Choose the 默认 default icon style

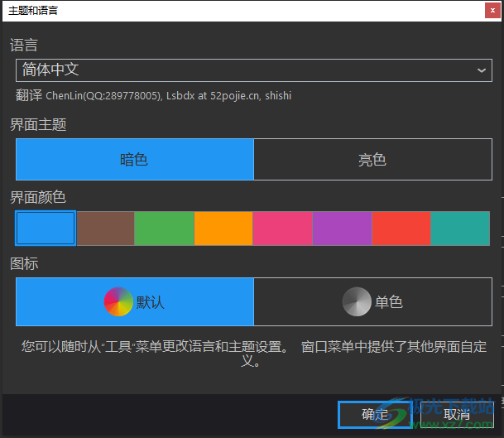click(x=135, y=302)
